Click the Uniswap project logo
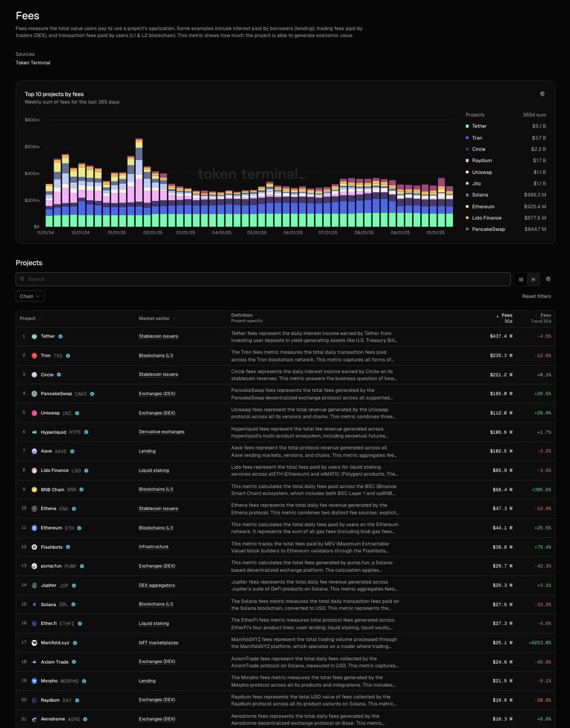Screen dimensions: 570x728 coord(35,413)
